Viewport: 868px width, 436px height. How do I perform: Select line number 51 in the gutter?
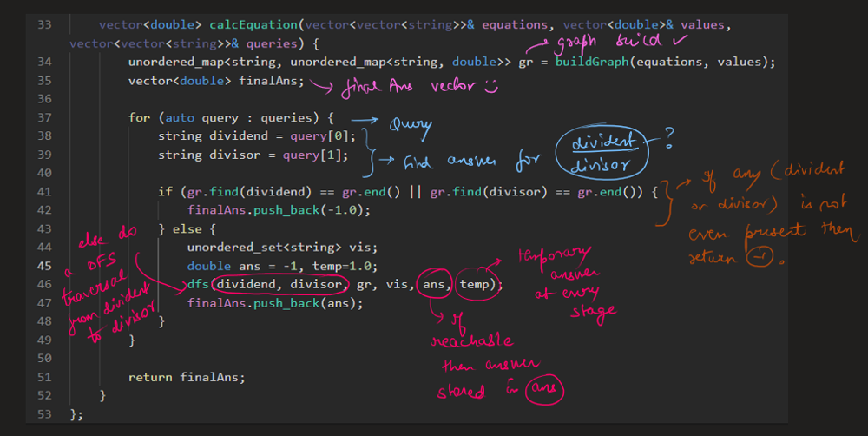(45, 376)
